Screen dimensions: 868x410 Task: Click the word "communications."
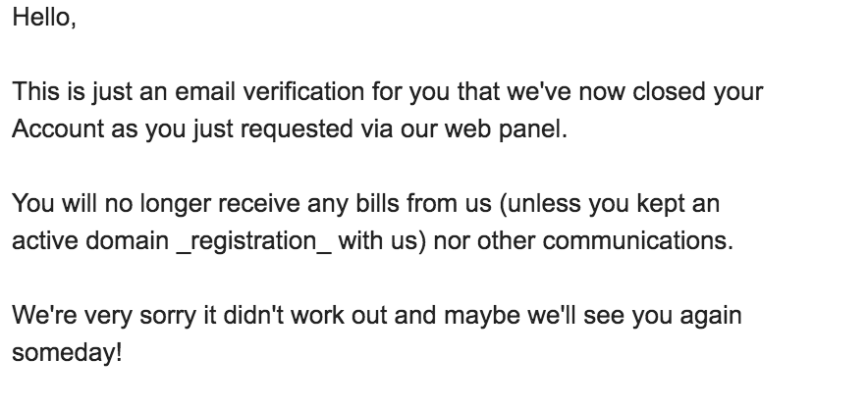(x=637, y=241)
